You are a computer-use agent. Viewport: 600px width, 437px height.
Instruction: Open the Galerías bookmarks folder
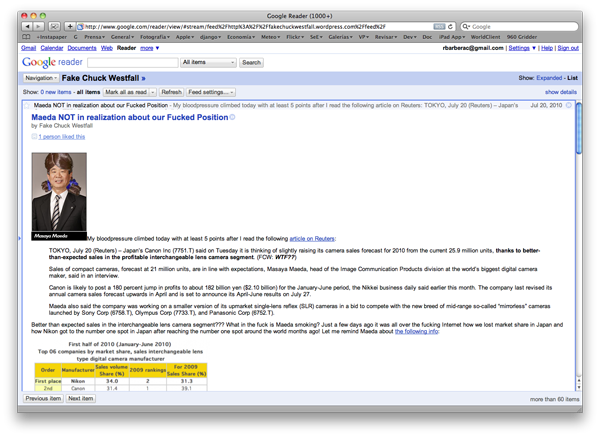click(341, 37)
